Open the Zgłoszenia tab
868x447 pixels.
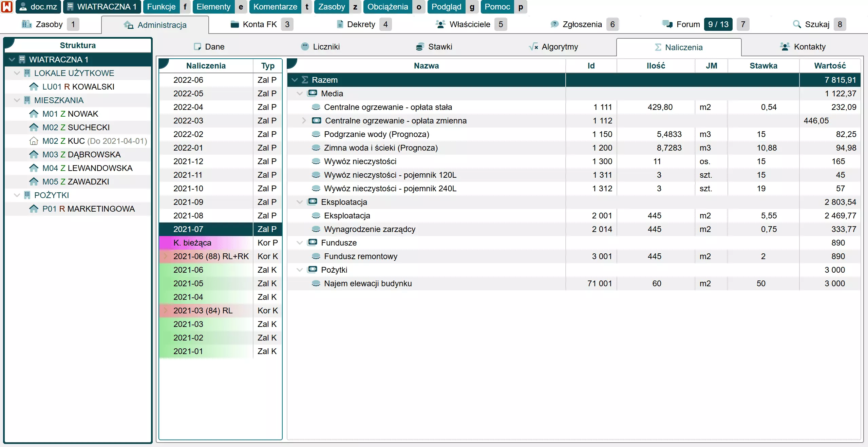point(584,24)
